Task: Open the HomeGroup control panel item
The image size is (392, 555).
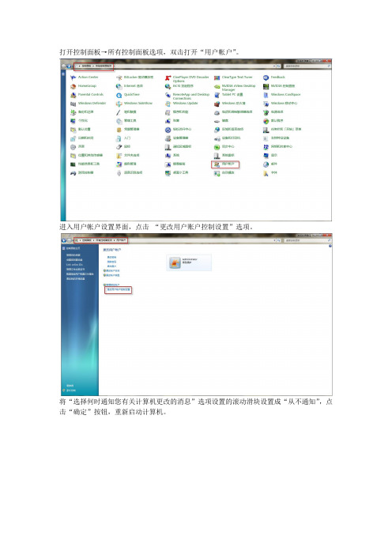Action: pyautogui.click(x=84, y=86)
